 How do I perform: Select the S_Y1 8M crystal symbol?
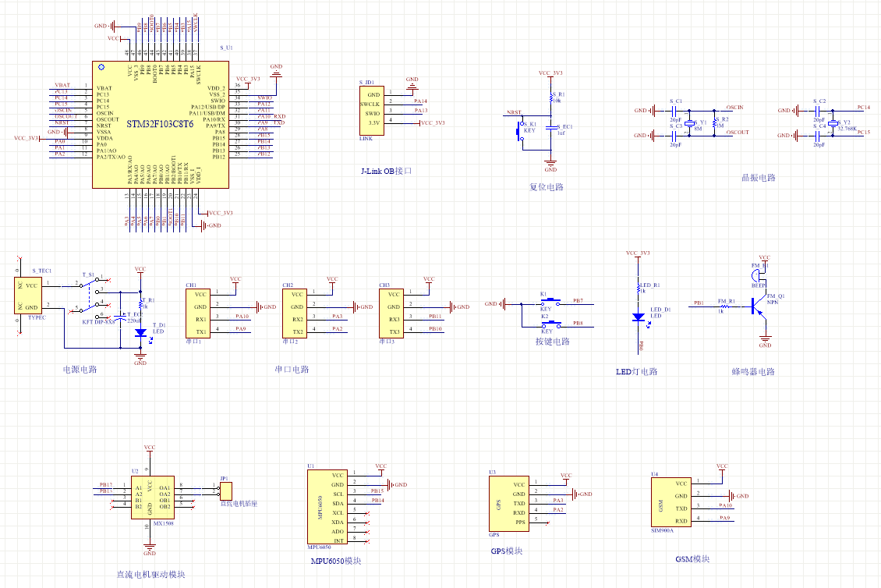690,123
